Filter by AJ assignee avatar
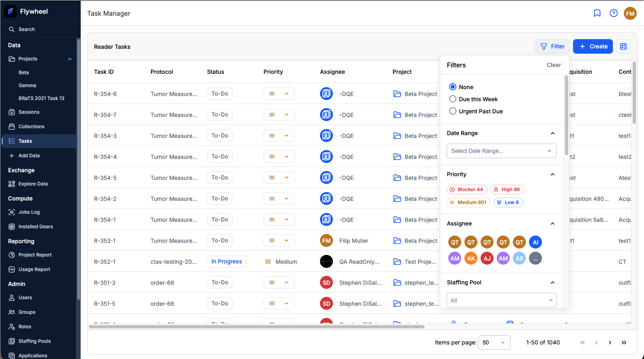 click(487, 258)
